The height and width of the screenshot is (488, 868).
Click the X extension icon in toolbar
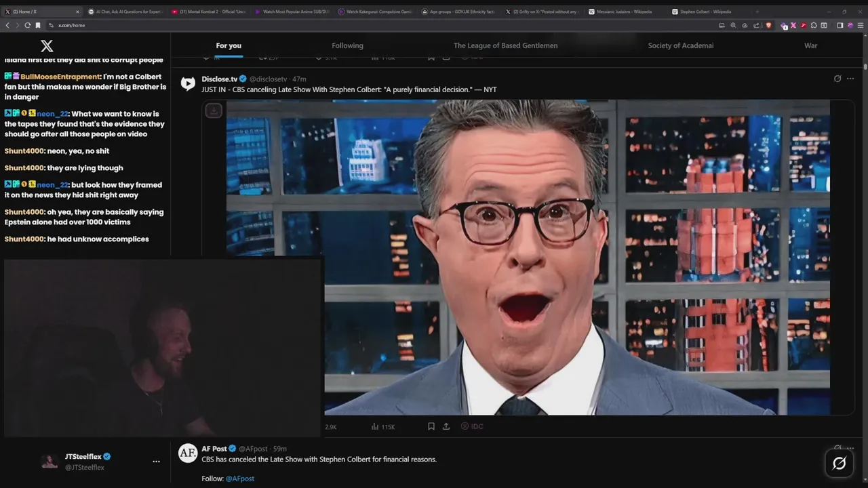coord(793,25)
